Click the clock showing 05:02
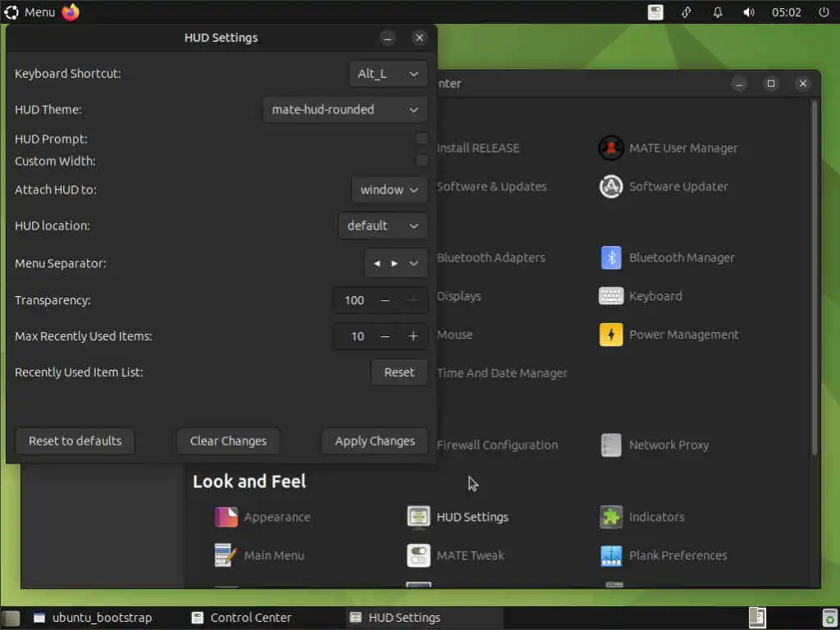Viewport: 840px width, 630px height. 786,12
